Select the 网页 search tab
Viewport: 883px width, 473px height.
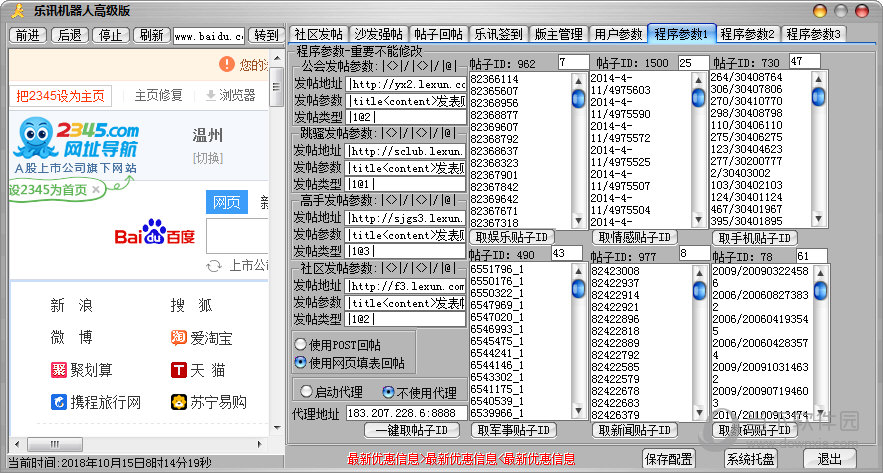point(227,203)
